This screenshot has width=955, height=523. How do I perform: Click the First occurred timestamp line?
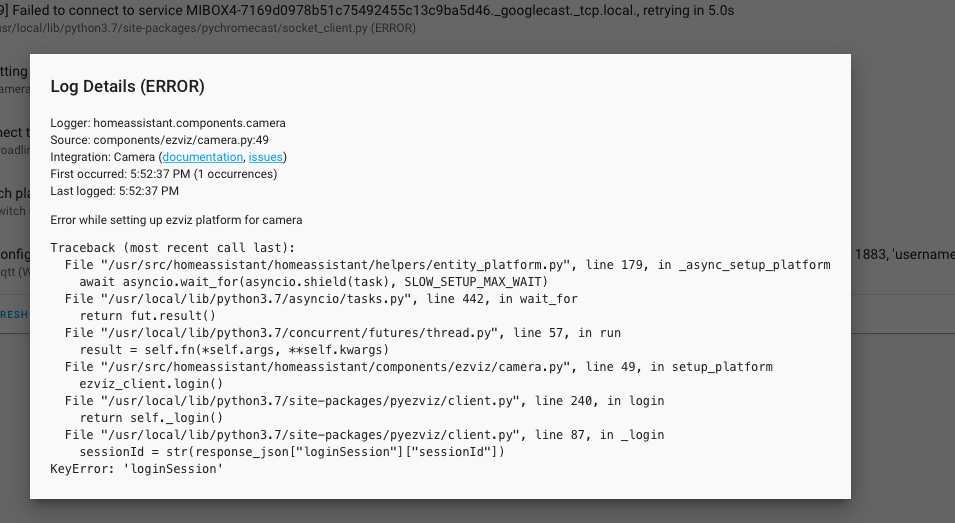tap(157, 174)
